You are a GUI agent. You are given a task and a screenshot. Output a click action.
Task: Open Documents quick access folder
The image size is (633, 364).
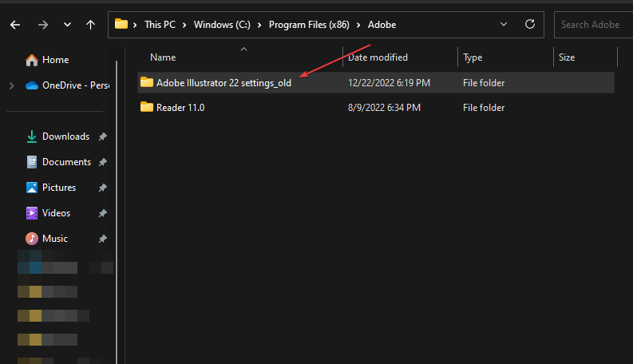tap(66, 162)
